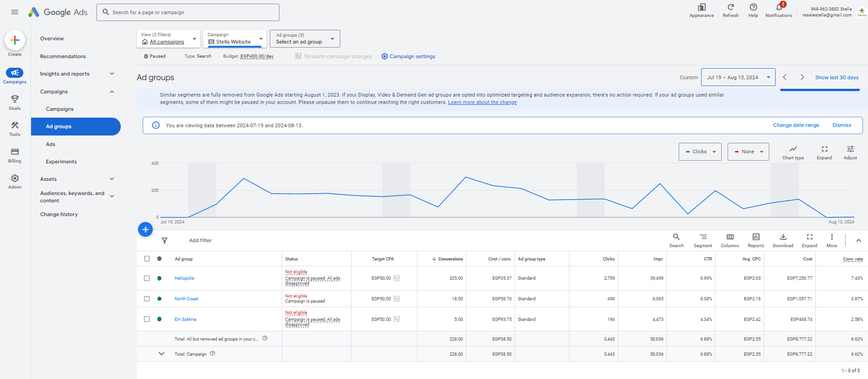
Task: Open the Tools section in left rail
Action: (x=15, y=129)
